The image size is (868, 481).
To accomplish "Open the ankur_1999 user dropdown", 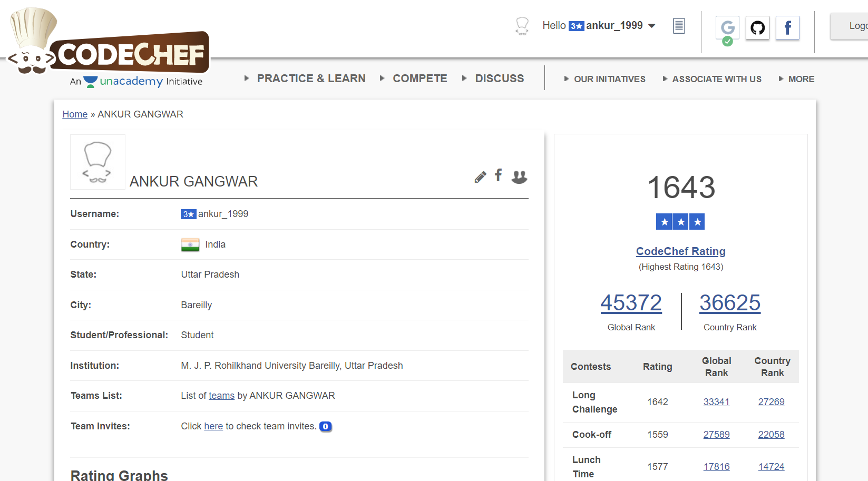I will pyautogui.click(x=620, y=25).
